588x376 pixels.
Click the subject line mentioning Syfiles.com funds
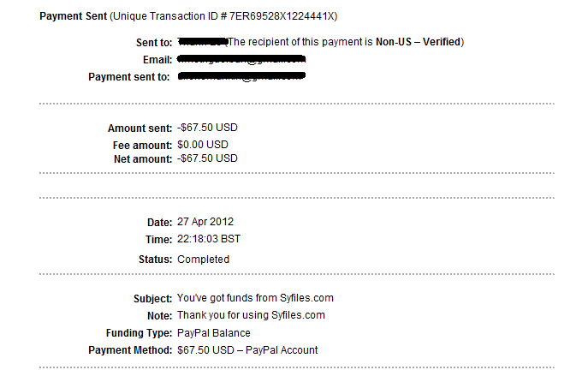click(255, 298)
